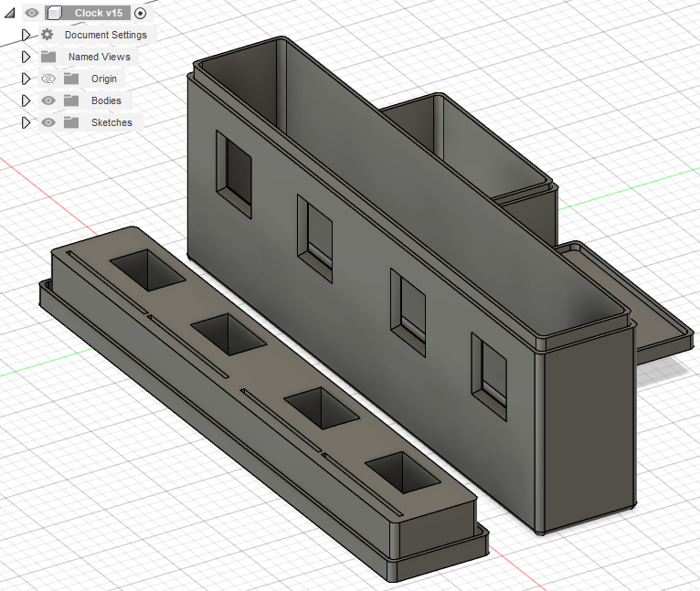This screenshot has height=591, width=700.
Task: Toggle visibility of the Clock v15 root component
Action: [x=32, y=13]
